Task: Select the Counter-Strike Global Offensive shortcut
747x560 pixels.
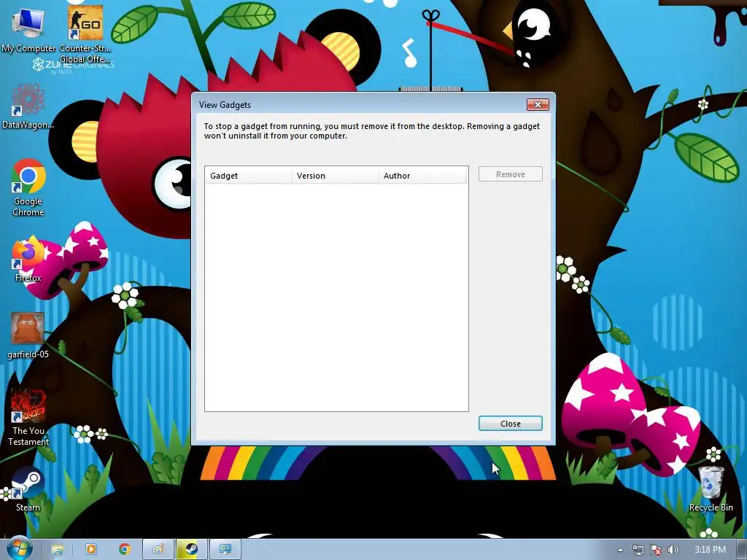Action: pyautogui.click(x=85, y=35)
